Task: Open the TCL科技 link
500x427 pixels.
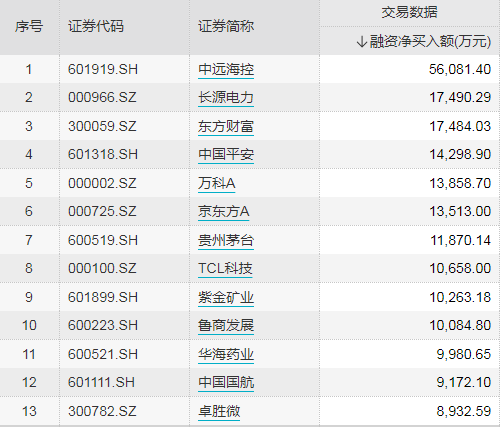Action: (225, 268)
